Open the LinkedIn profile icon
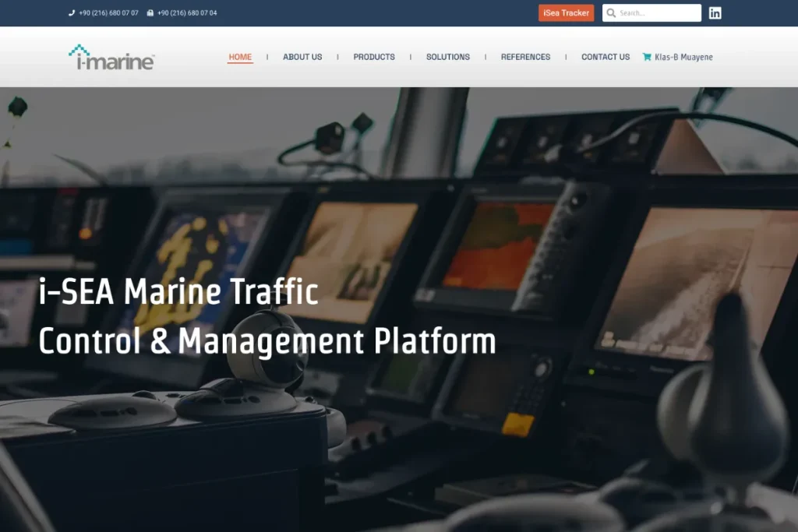The height and width of the screenshot is (532, 798). [x=715, y=12]
